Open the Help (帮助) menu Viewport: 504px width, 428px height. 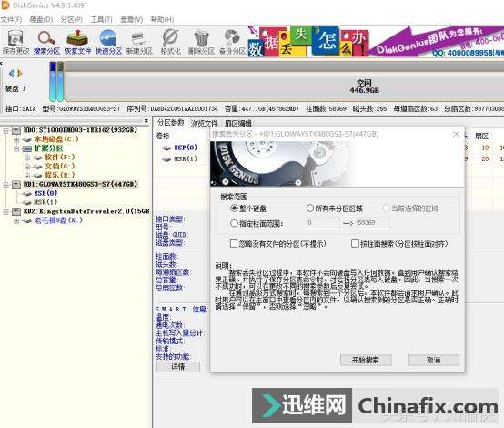click(x=162, y=20)
